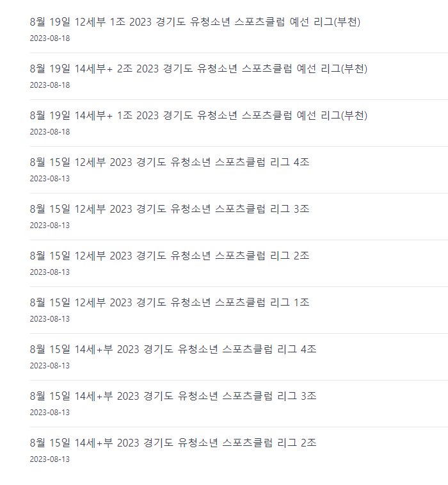Open the 8월 15일 14세+부 리그 4조 post
Image resolution: width=448 pixels, height=485 pixels.
point(173,349)
